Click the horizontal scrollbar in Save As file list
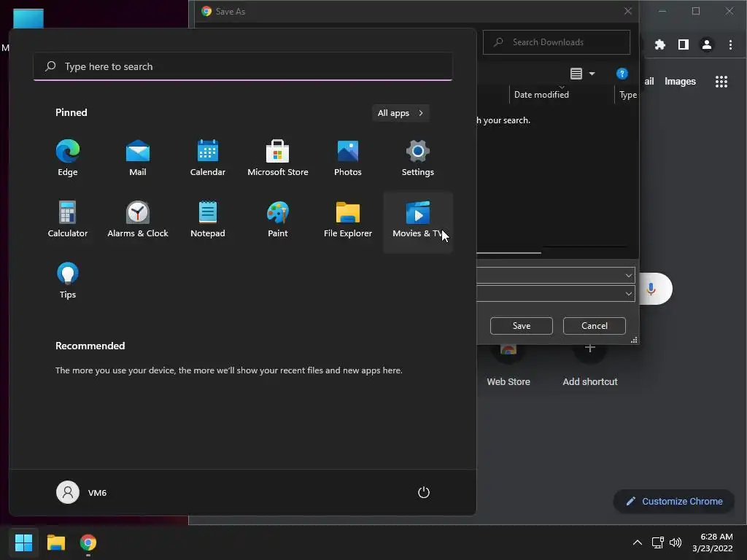This screenshot has width=747, height=560. click(x=508, y=253)
